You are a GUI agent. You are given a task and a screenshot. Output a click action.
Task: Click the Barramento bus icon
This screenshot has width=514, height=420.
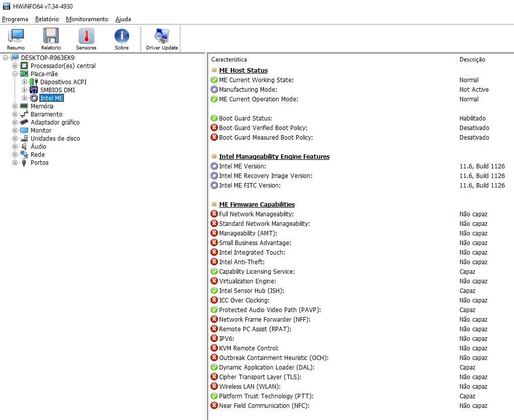(24, 114)
